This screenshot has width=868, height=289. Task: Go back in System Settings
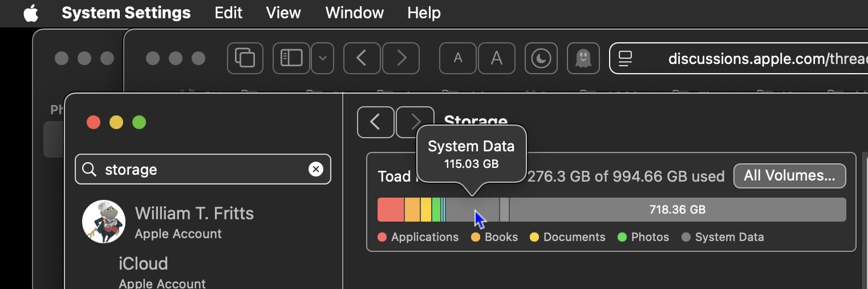point(375,122)
